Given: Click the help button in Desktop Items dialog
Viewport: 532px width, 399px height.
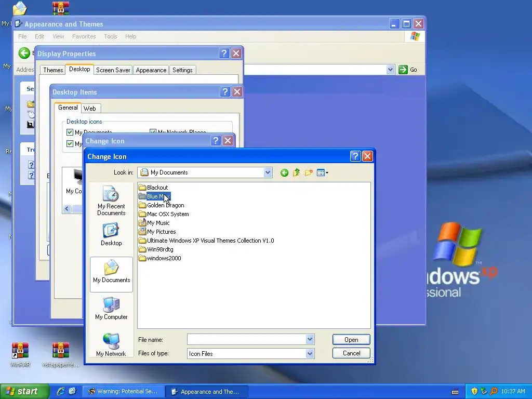Looking at the screenshot, I should [x=225, y=92].
